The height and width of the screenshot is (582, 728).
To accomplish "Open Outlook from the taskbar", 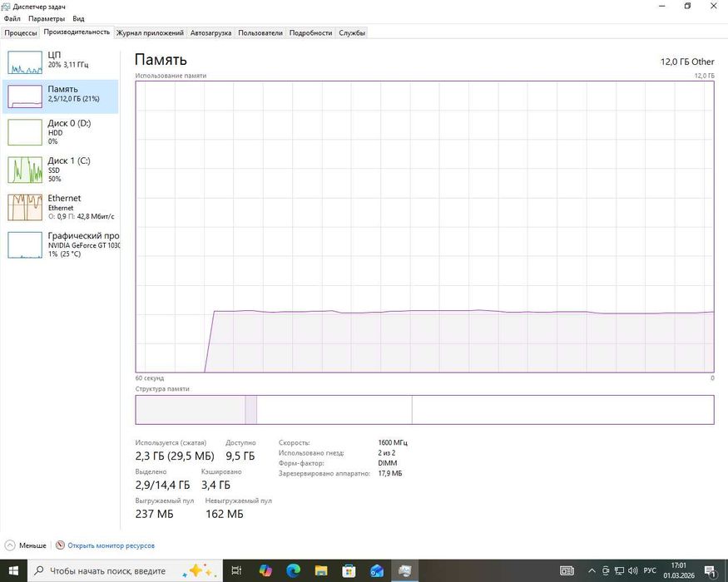I will click(377, 571).
